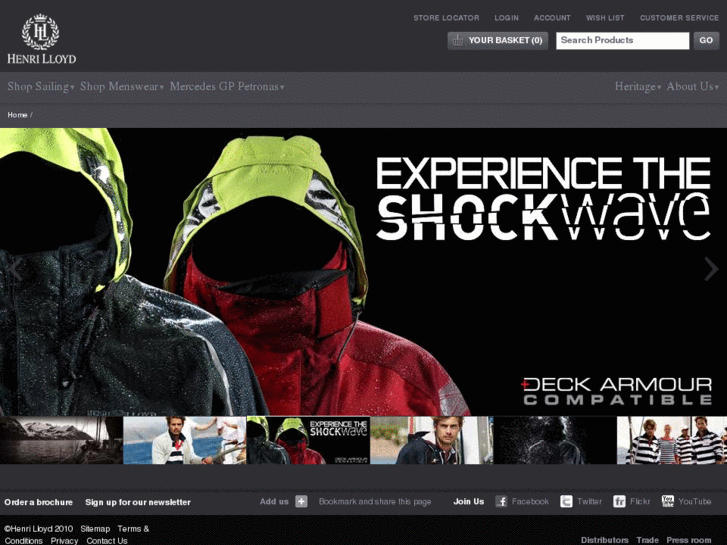Open the Privacy footer link
Image resolution: width=727 pixels, height=545 pixels.
pyautogui.click(x=64, y=541)
